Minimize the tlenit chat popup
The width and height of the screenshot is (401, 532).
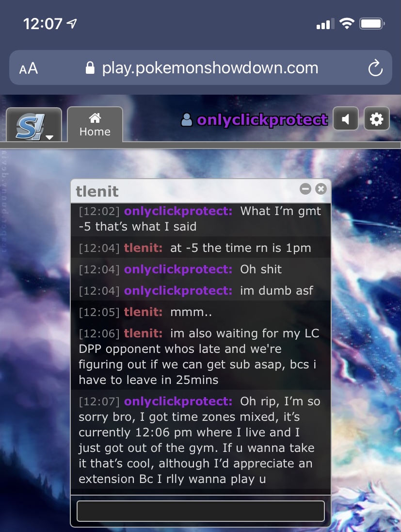pyautogui.click(x=305, y=189)
